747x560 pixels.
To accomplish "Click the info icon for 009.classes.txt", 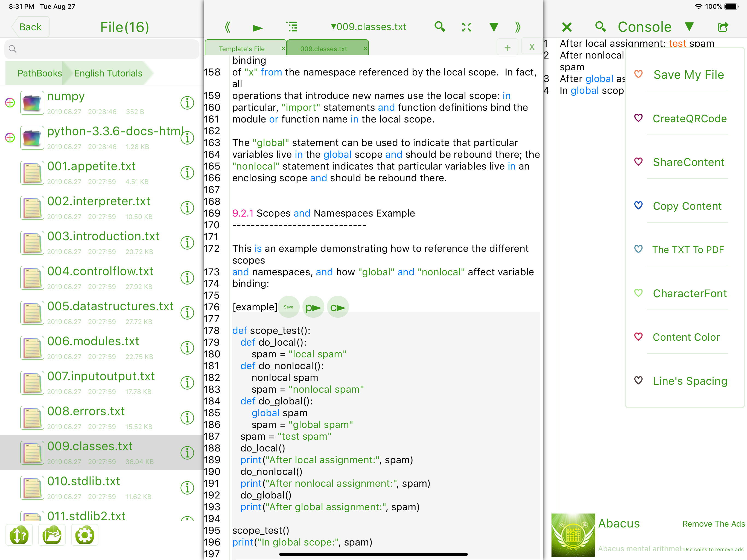I will pyautogui.click(x=187, y=453).
